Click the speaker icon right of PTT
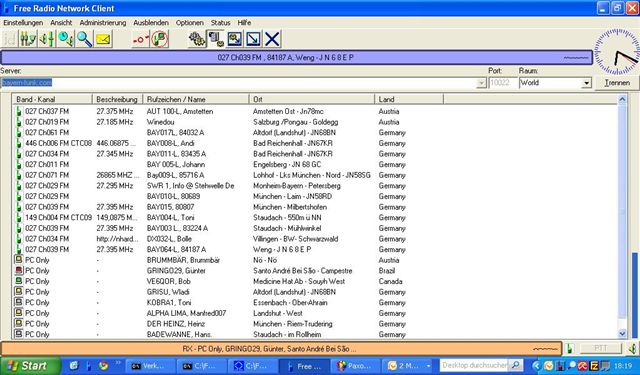The image size is (640, 375). coord(632,348)
